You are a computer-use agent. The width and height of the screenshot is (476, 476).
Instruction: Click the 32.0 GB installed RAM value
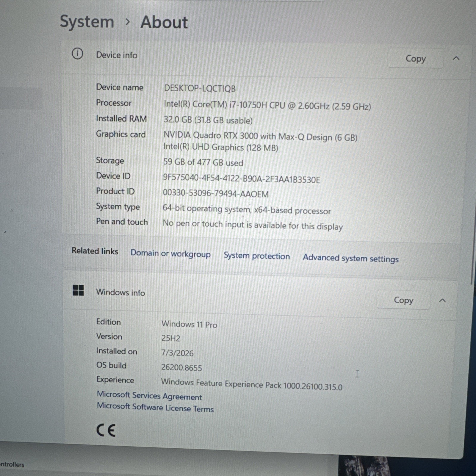[208, 120]
